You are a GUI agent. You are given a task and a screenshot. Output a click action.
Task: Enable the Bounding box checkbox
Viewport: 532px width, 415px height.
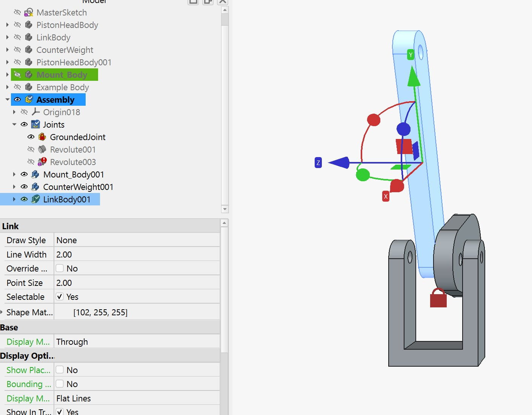[60, 384]
